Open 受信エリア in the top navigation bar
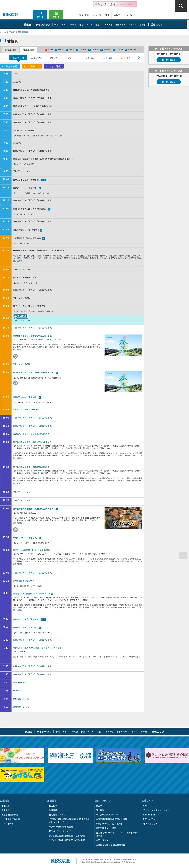 (157, 25)
